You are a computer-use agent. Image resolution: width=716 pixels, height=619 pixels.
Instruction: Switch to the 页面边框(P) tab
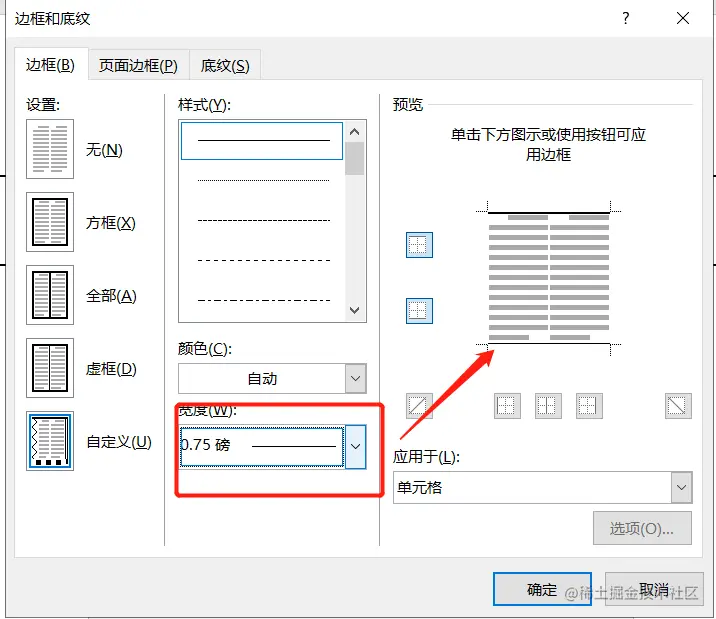tap(138, 65)
